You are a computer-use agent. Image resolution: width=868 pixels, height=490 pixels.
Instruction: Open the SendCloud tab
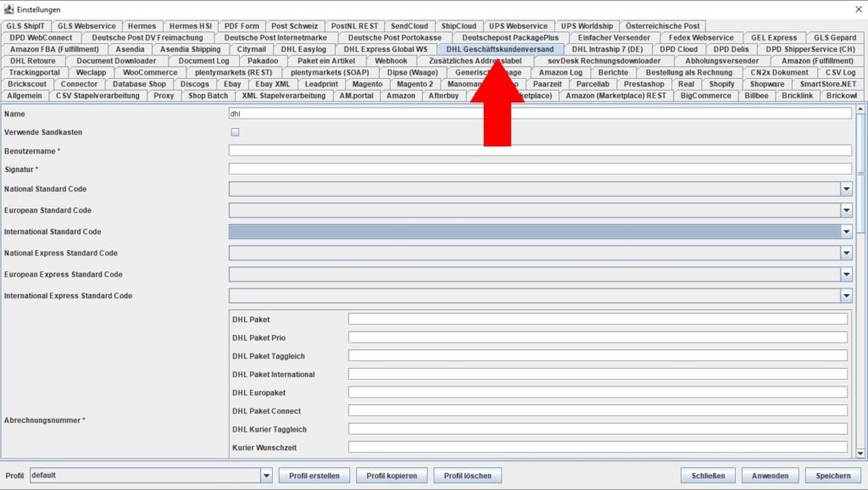[x=409, y=26]
